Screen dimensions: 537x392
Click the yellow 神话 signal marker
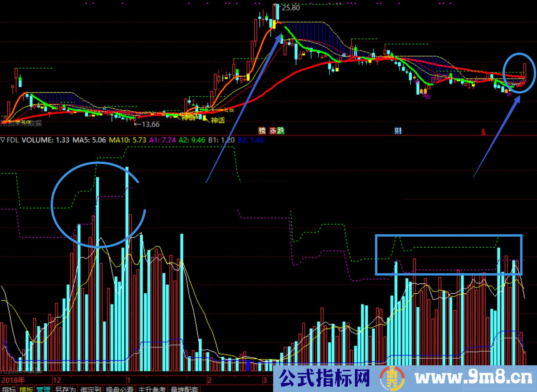pyautogui.click(x=217, y=120)
